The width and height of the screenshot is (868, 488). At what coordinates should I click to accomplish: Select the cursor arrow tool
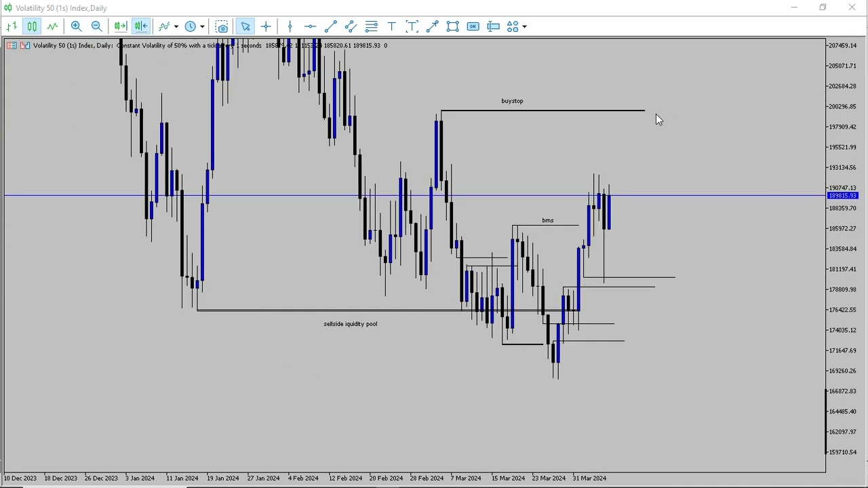245,26
